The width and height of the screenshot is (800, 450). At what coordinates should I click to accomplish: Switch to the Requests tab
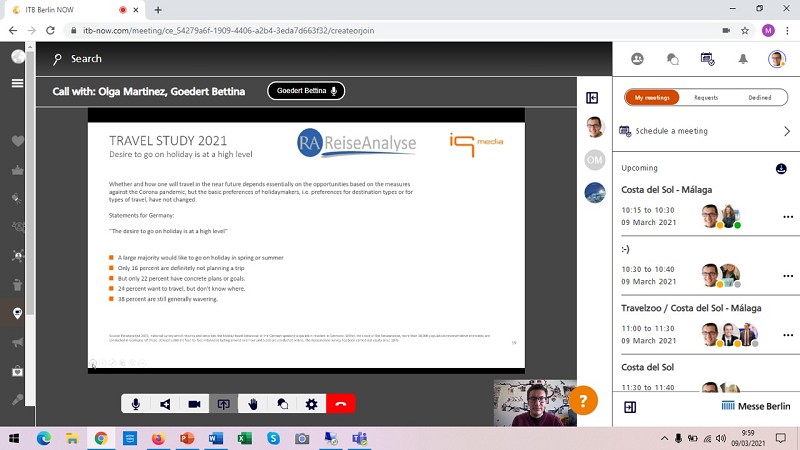[706, 98]
